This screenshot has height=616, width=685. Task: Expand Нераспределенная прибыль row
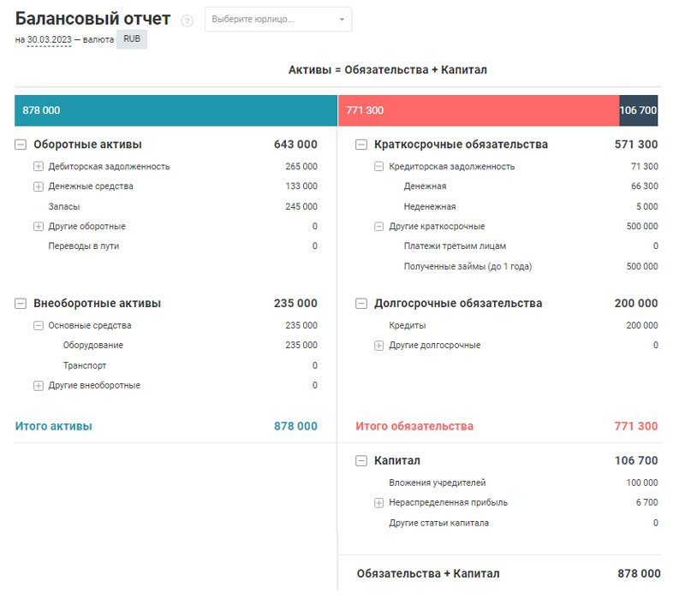coord(378,503)
